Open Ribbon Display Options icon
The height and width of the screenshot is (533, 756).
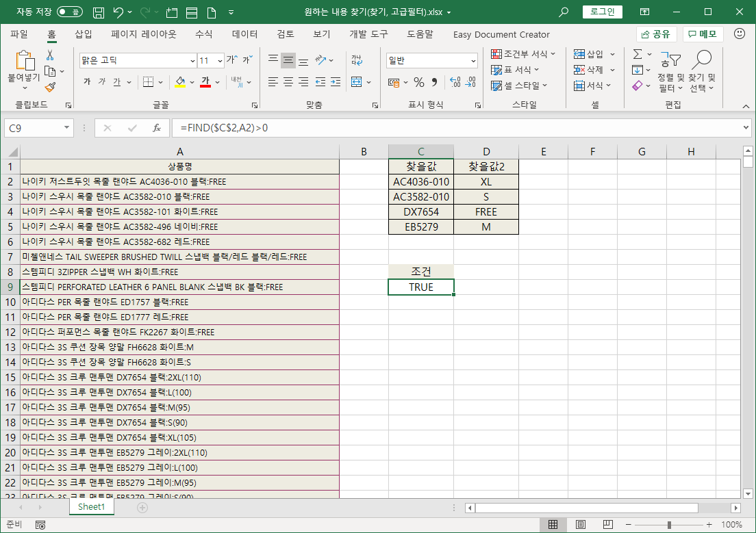(x=644, y=12)
